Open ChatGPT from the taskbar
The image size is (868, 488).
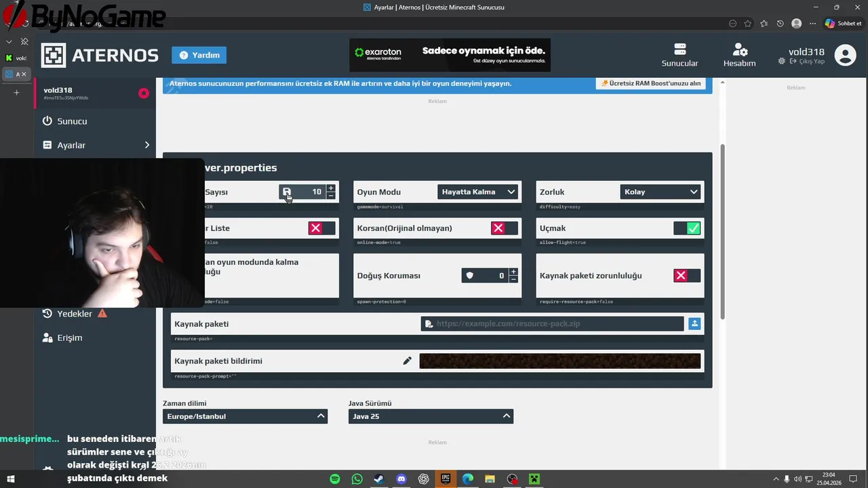[x=424, y=479]
